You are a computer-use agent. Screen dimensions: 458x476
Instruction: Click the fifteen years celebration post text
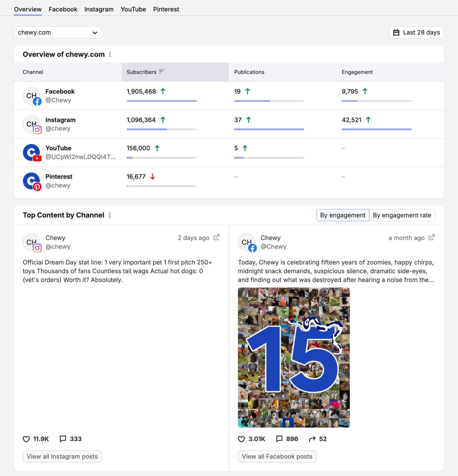(336, 271)
